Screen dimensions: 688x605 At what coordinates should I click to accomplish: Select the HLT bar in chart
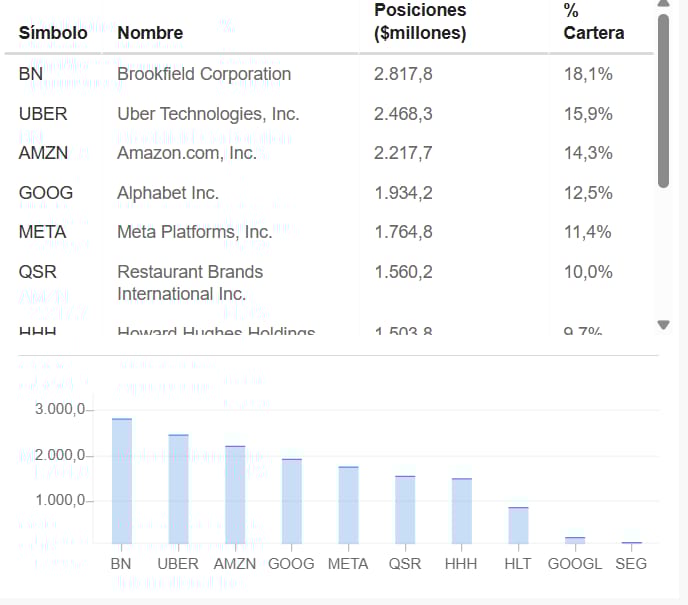pyautogui.click(x=519, y=526)
